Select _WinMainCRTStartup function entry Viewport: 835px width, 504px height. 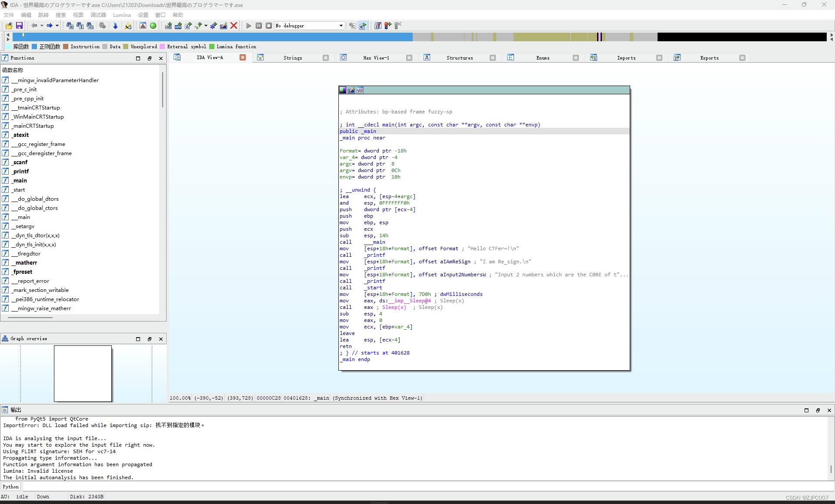click(x=38, y=117)
